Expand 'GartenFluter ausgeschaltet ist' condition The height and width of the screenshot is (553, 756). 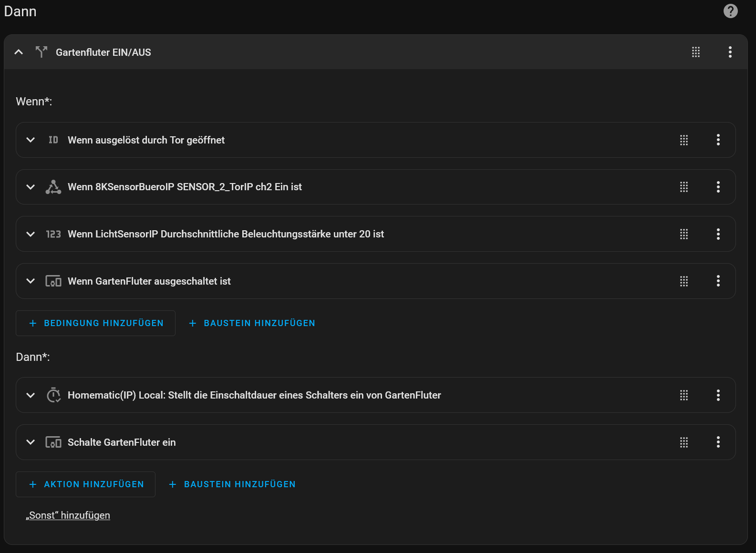pyautogui.click(x=31, y=281)
